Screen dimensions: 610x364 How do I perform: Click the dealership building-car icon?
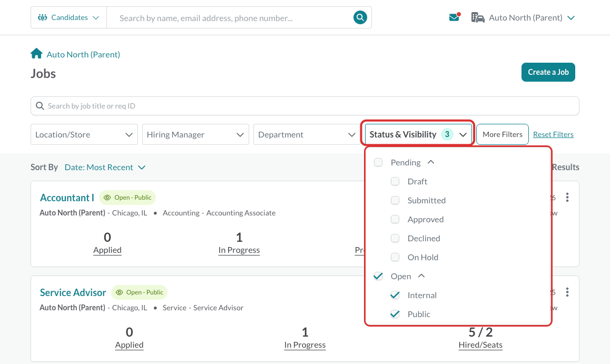[x=478, y=17]
